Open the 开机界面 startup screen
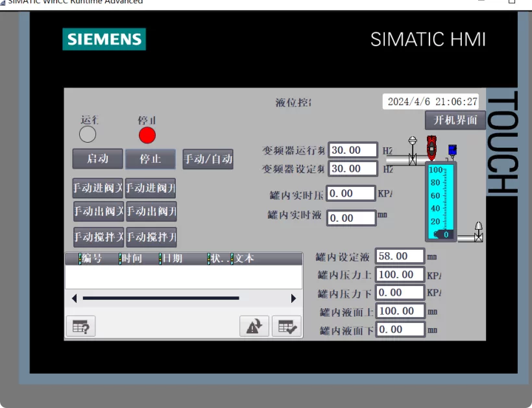 (x=455, y=120)
